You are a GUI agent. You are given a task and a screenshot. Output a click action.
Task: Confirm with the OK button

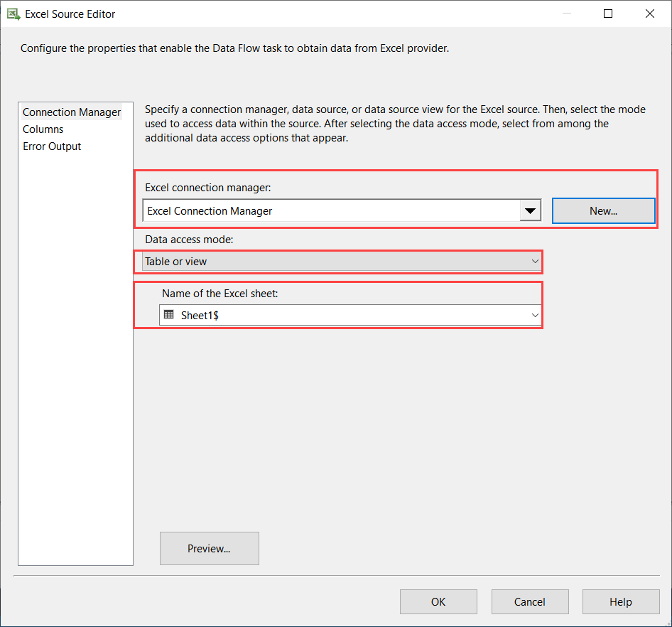[x=438, y=602]
